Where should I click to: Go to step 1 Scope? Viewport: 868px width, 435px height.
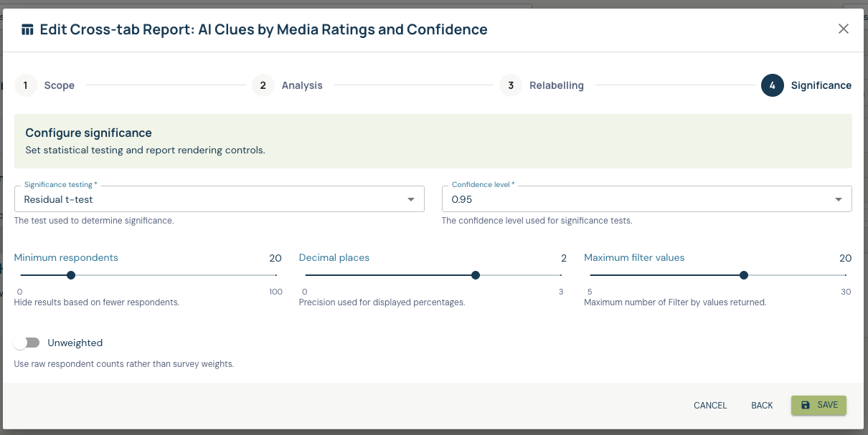(x=44, y=85)
